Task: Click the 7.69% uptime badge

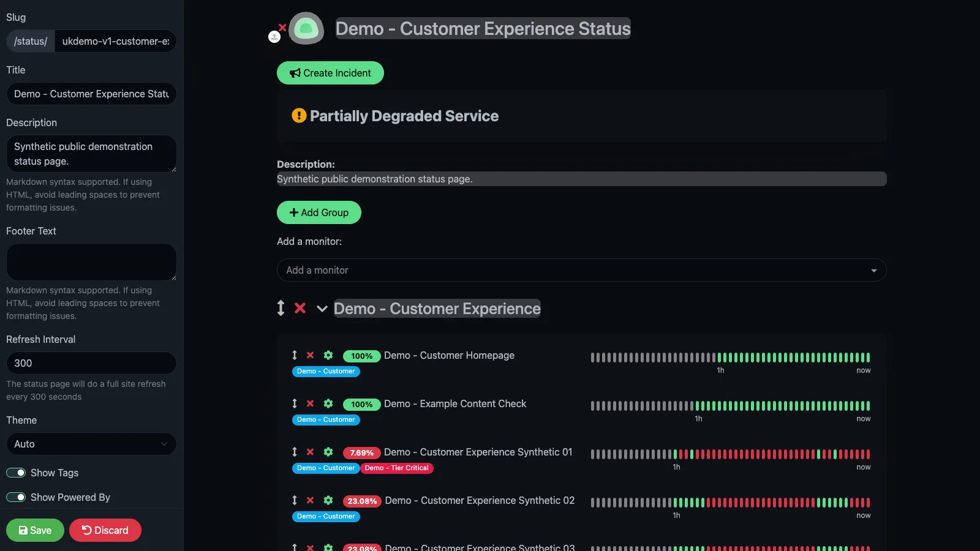Action: pos(361,452)
